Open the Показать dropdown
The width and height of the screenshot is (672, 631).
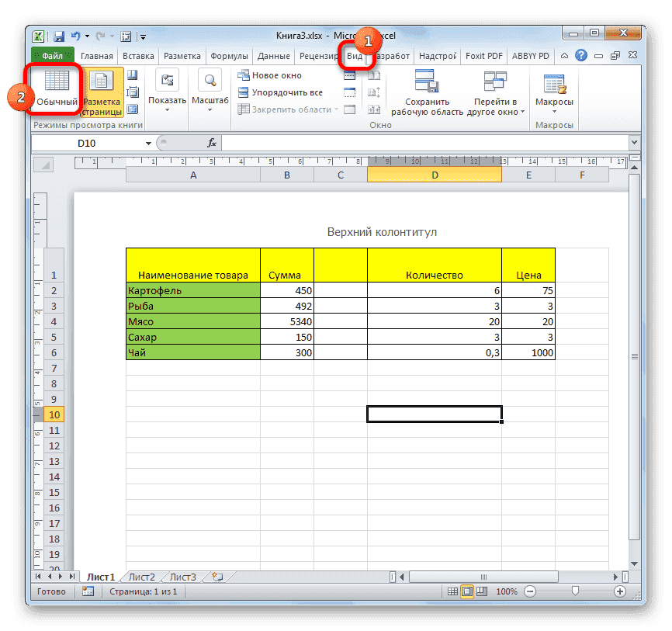pos(166,101)
